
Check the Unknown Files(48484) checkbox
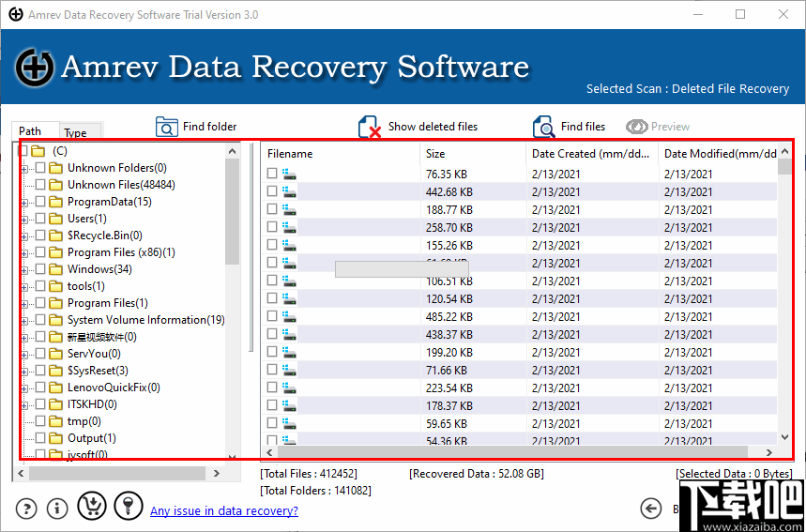pos(40,185)
